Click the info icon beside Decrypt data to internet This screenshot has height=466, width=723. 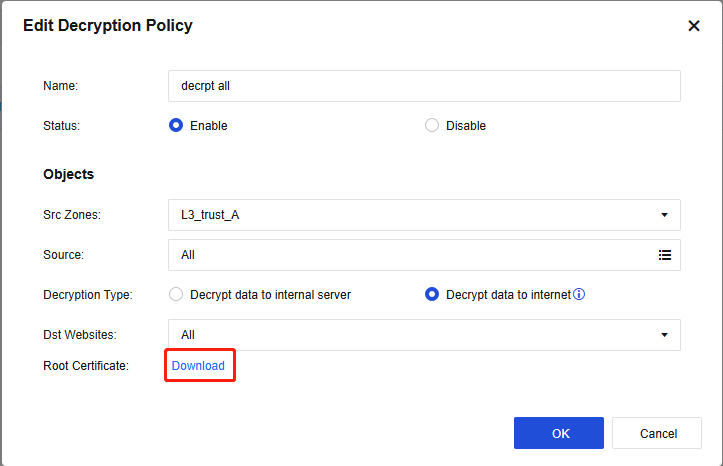click(579, 295)
